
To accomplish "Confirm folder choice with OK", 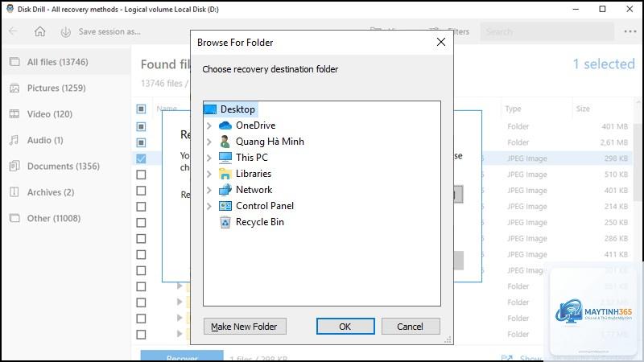I will (345, 327).
